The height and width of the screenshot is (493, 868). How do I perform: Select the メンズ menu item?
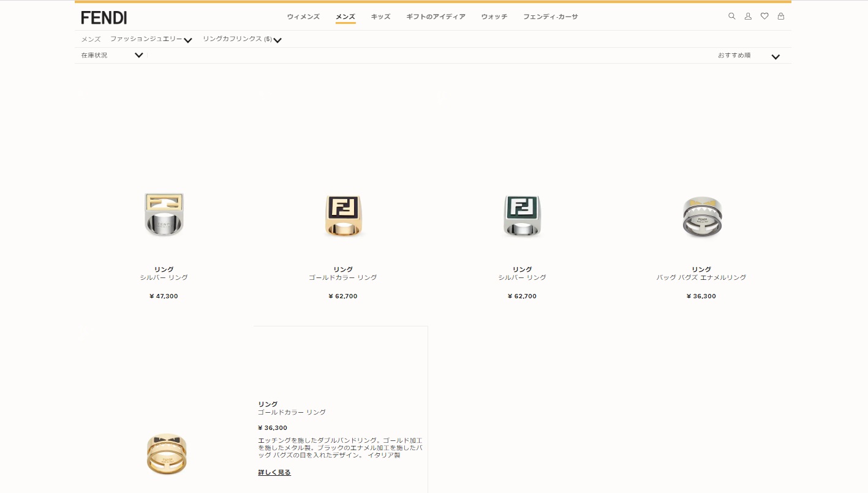point(345,17)
